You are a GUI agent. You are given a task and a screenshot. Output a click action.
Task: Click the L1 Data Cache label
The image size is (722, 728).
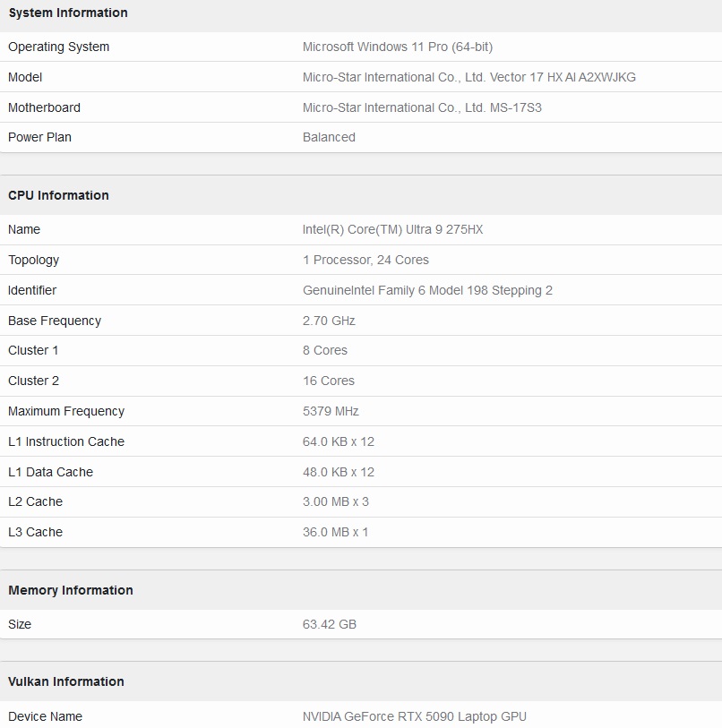[51, 472]
